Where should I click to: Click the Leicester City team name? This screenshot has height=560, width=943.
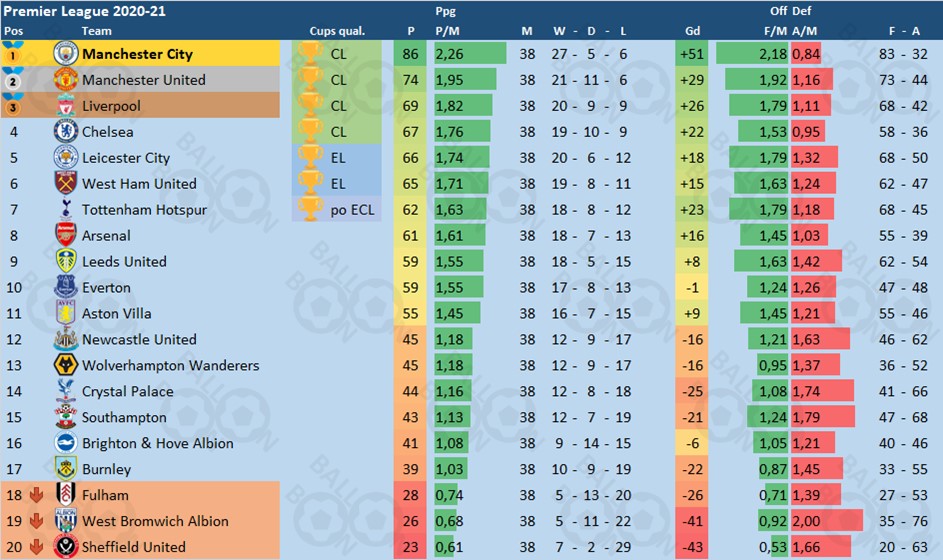click(126, 158)
